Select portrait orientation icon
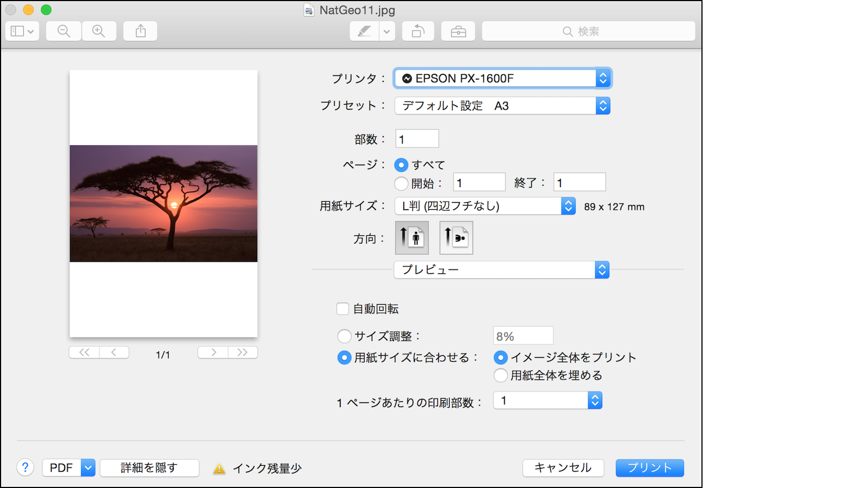 click(412, 237)
